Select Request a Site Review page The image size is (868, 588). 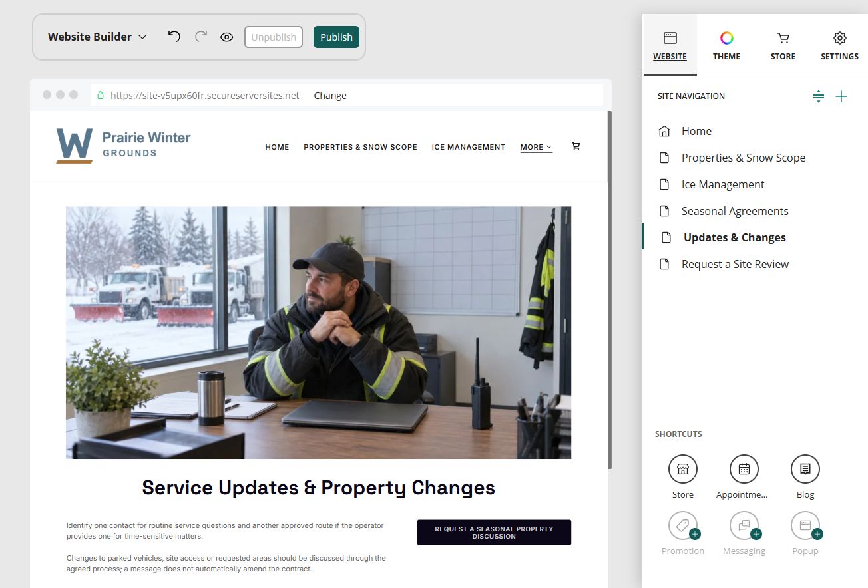[755, 264]
